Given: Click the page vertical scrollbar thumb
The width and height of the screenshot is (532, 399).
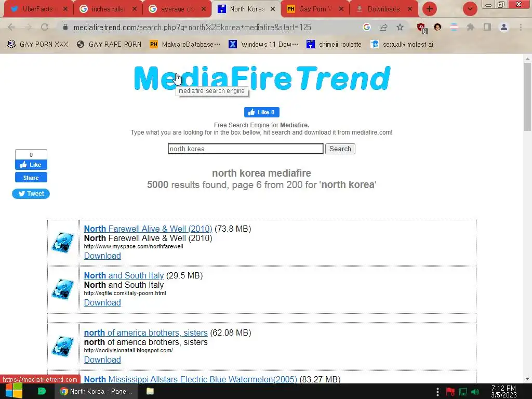Looking at the screenshot, I should [527, 97].
